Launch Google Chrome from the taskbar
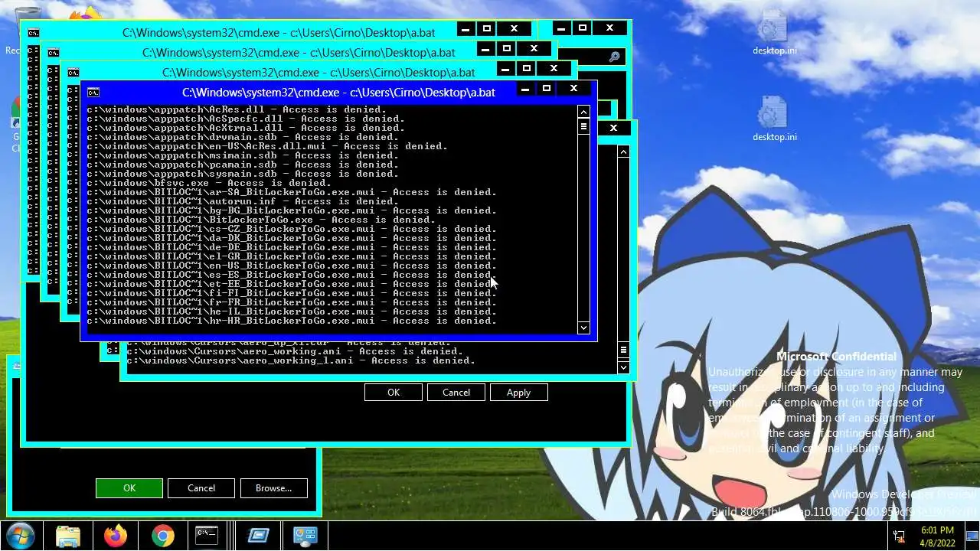980x551 pixels. (162, 536)
